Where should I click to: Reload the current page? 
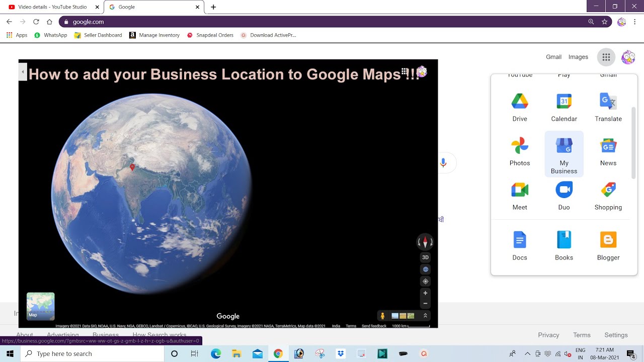point(36,22)
